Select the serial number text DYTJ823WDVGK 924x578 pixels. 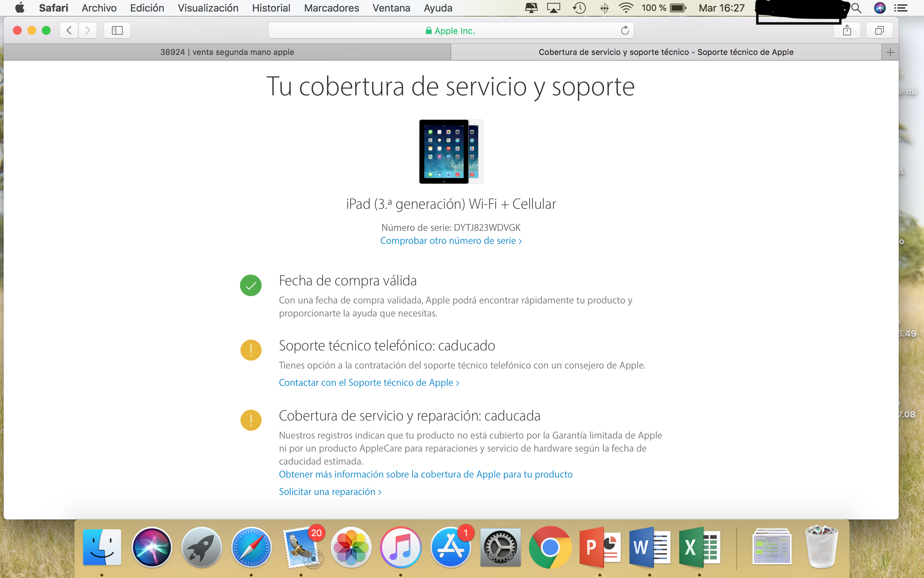[x=487, y=228]
